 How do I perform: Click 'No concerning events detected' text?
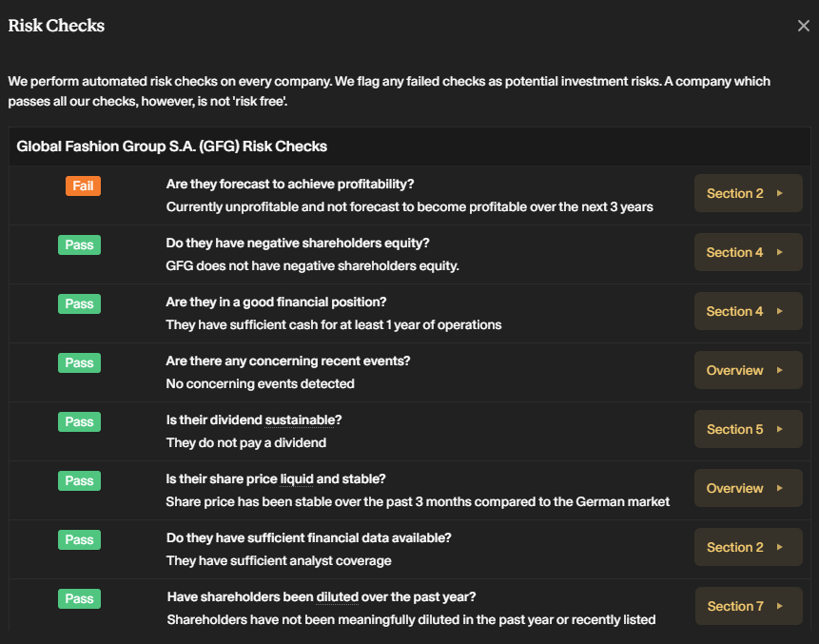pyautogui.click(x=260, y=384)
